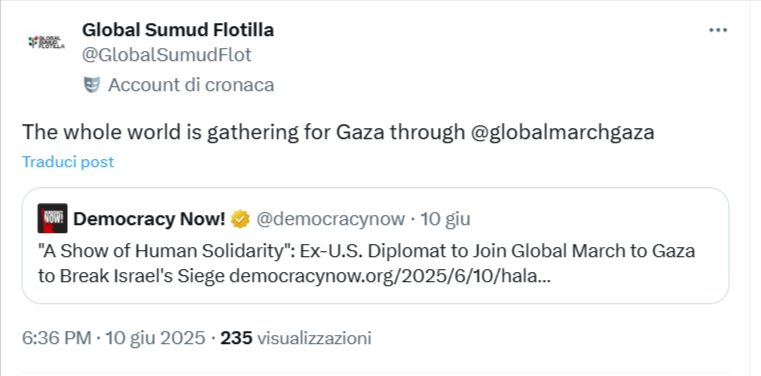Open the three-dot more options menu
The height and width of the screenshot is (376, 761).
point(718,30)
